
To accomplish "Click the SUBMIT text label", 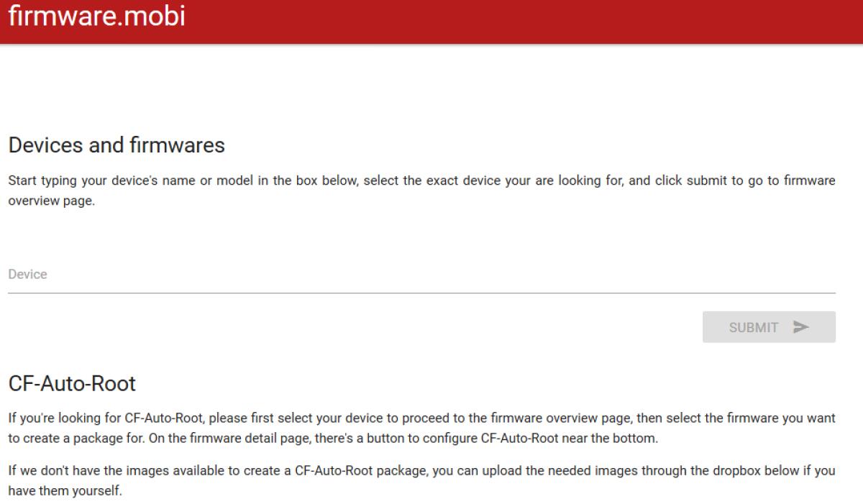I will [x=753, y=328].
